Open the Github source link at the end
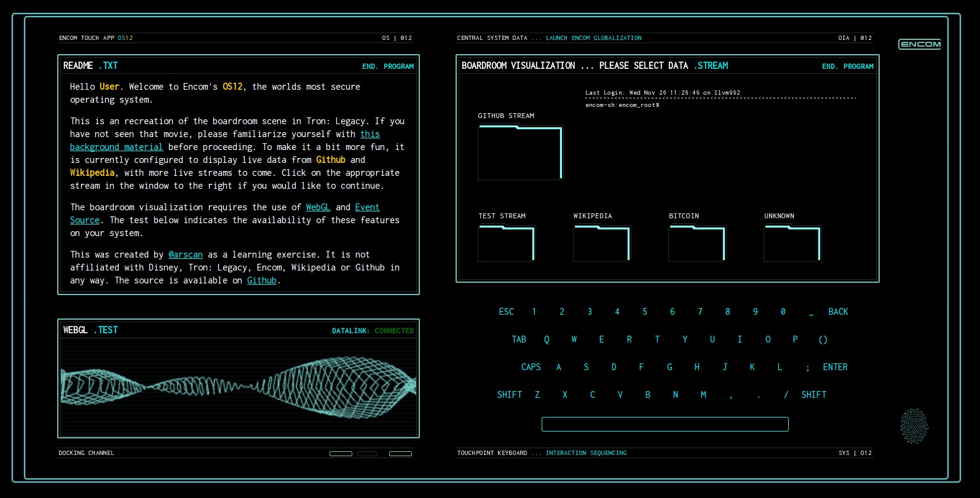The height and width of the screenshot is (498, 980). point(262,280)
